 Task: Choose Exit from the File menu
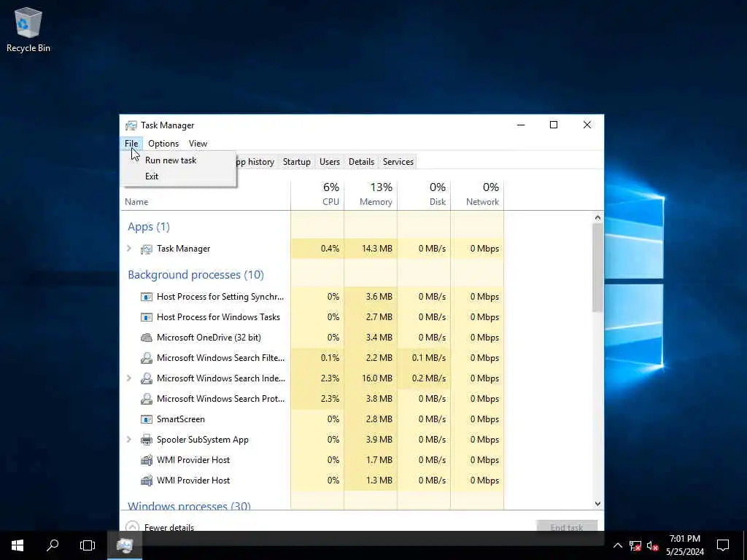[x=178, y=176]
